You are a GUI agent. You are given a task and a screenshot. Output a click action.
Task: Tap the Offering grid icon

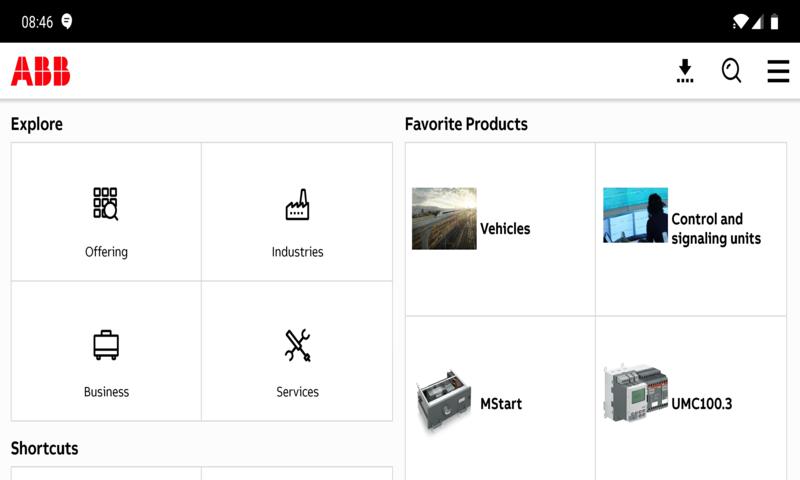(x=106, y=204)
